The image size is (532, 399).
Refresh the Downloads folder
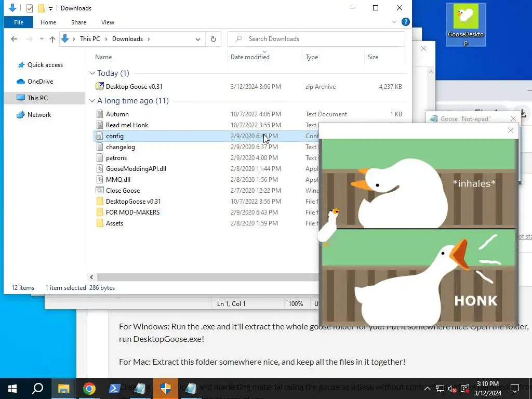(214, 39)
